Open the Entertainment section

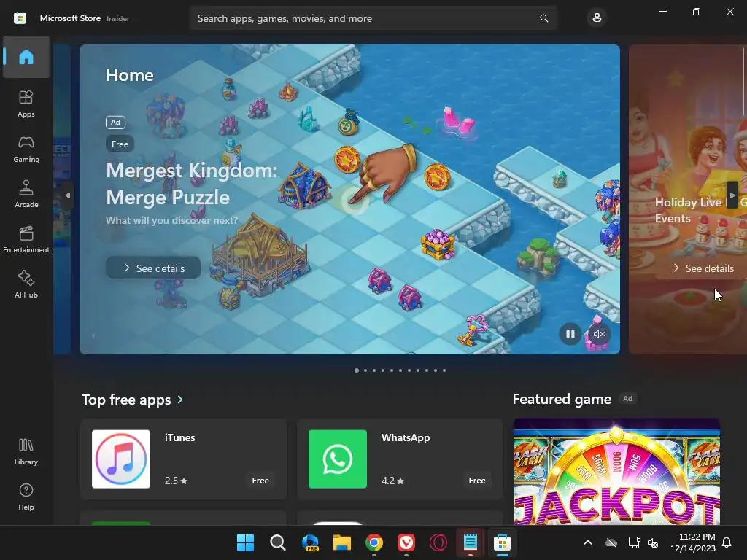[26, 239]
